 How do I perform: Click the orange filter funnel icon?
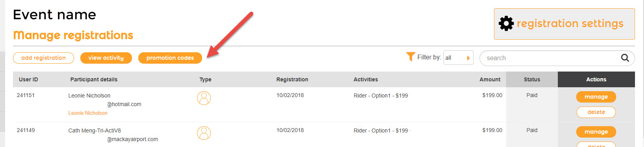pyautogui.click(x=410, y=57)
